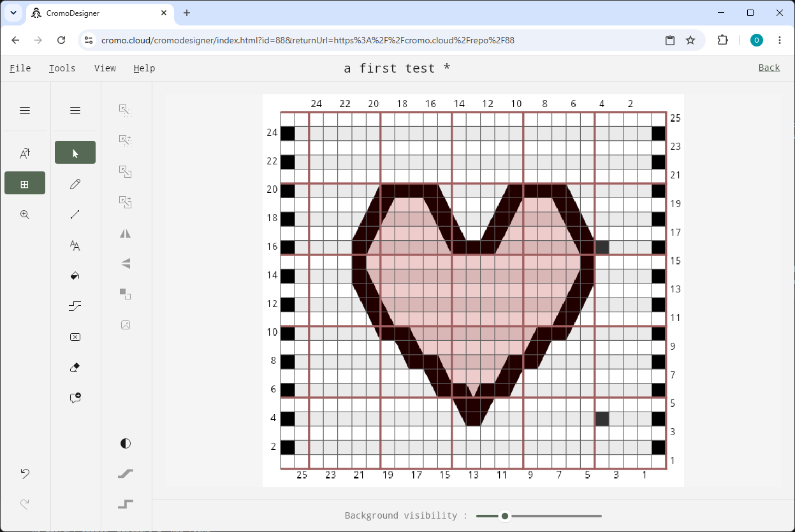795x532 pixels.
Task: Open the Help menu
Action: point(144,68)
